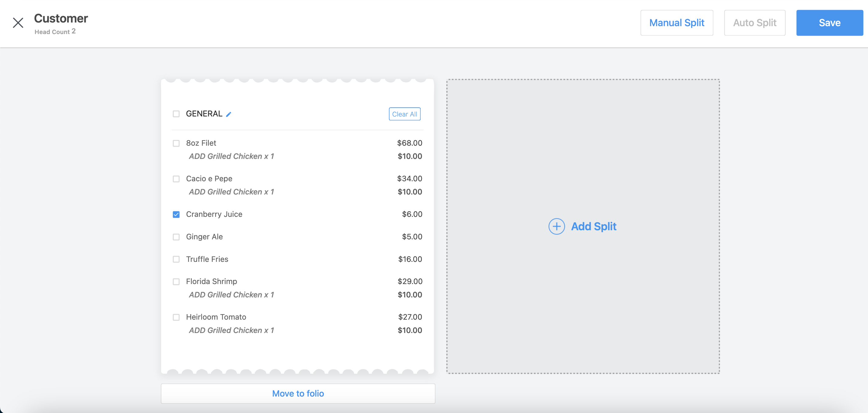Save the bill split
This screenshot has height=413, width=868.
pos(830,23)
